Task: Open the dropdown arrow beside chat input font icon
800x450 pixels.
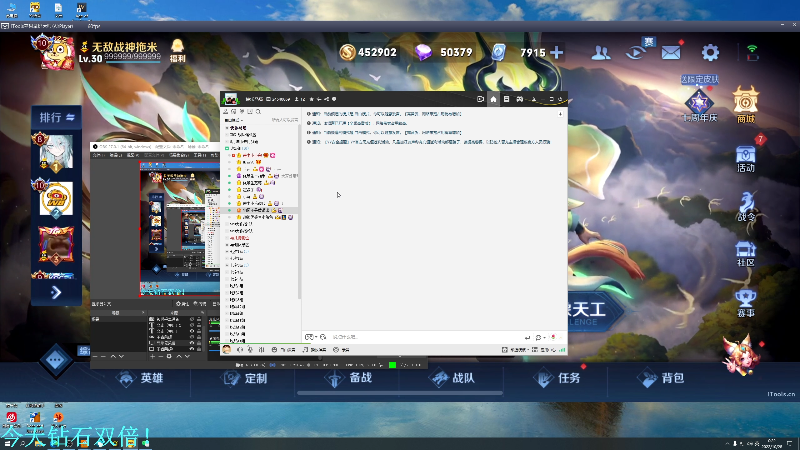Action: [x=316, y=337]
